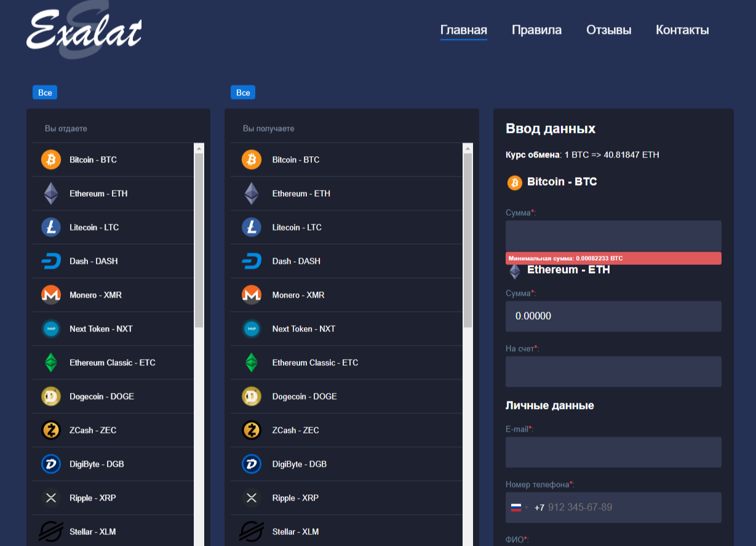Viewport: 756px width, 546px height.
Task: Click the Ethereum icon in 'Ввод данных' panel
Action: pyautogui.click(x=514, y=272)
